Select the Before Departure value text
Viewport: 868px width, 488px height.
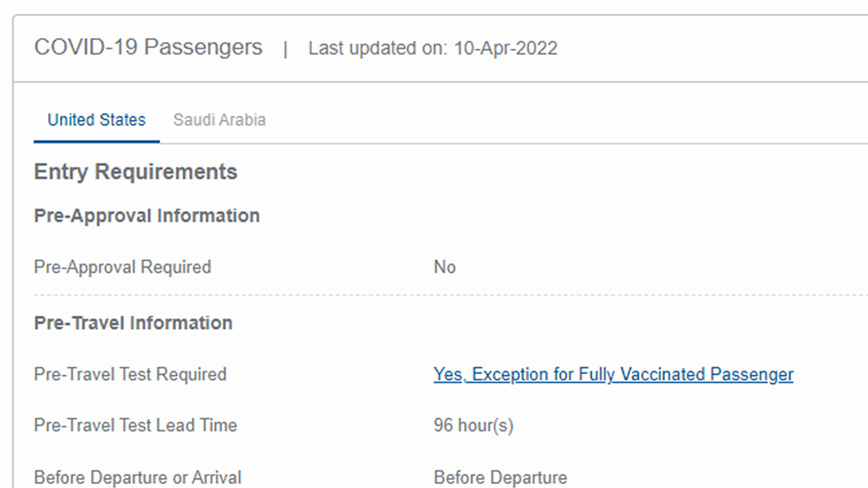(500, 477)
